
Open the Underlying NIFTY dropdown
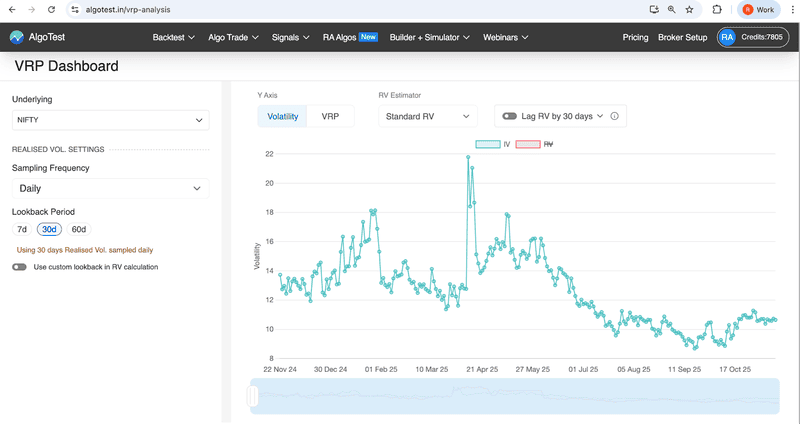pos(110,120)
